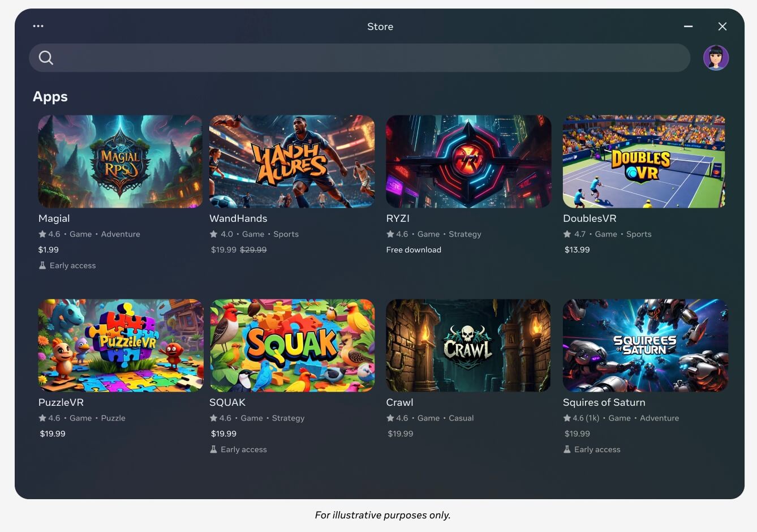Click into the search input field
Image resolution: width=757 pixels, height=532 pixels.
tap(368, 58)
